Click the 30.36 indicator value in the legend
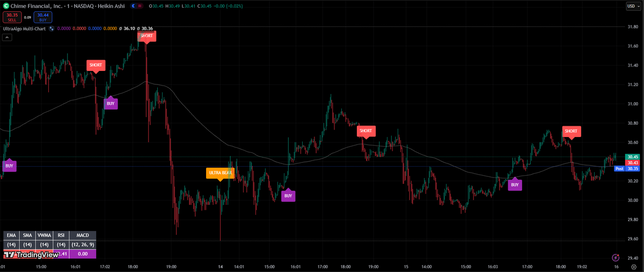This screenshot has height=272, width=644. pyautogui.click(x=147, y=28)
